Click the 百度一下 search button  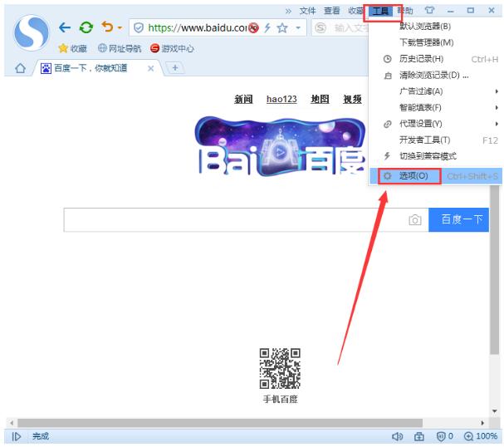(x=462, y=219)
